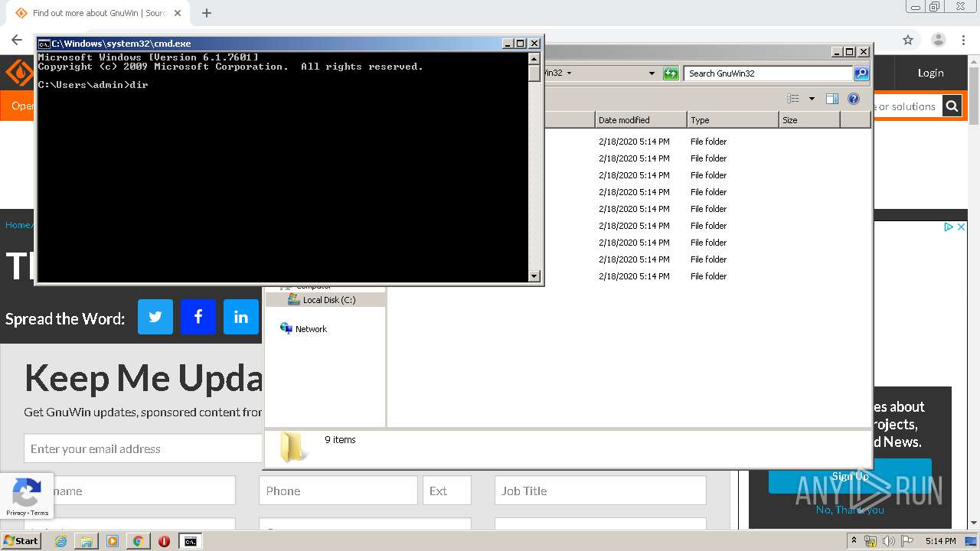Click the 5:14 PM taskbar clock

tap(940, 541)
